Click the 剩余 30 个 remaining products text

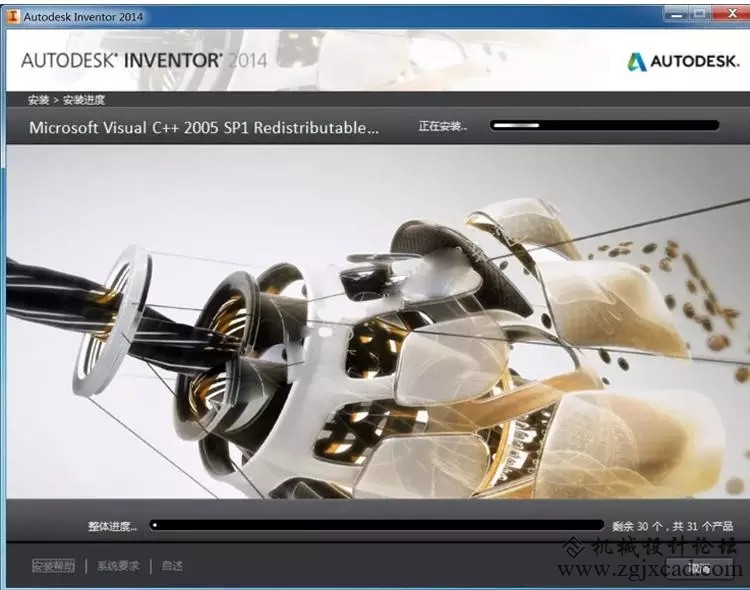(x=673, y=526)
